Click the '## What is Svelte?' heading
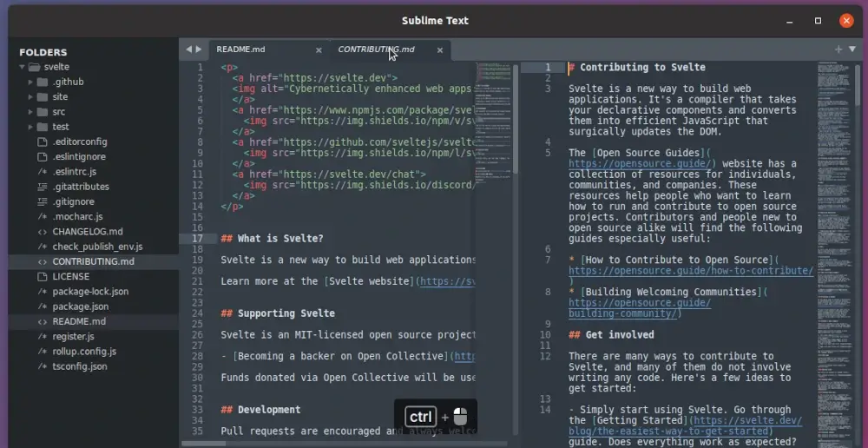868x448 pixels. pos(272,239)
